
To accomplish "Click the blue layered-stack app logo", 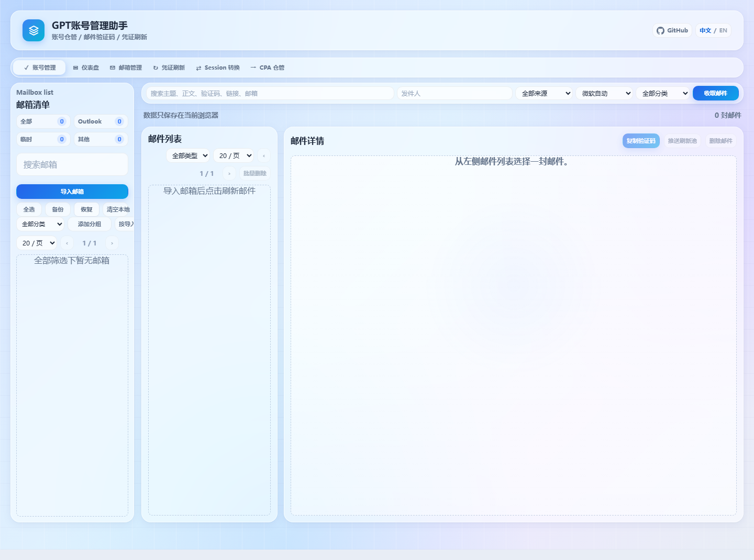I will tap(34, 30).
